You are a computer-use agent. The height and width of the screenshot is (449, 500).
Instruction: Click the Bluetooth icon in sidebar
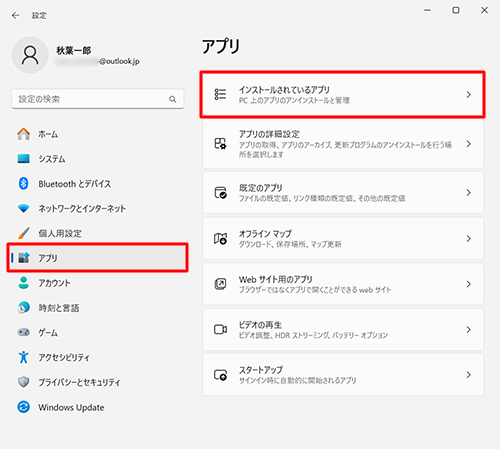[23, 183]
